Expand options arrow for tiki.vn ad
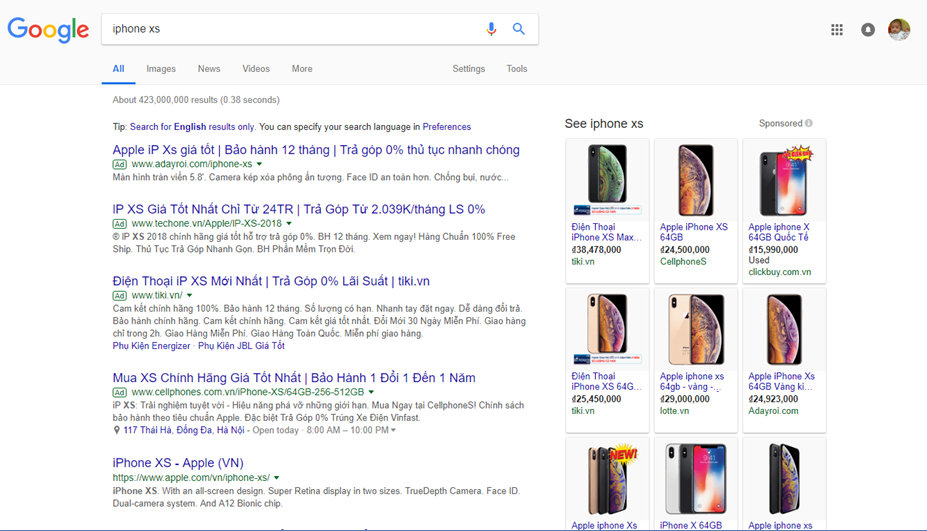This screenshot has height=531, width=927. [x=189, y=296]
